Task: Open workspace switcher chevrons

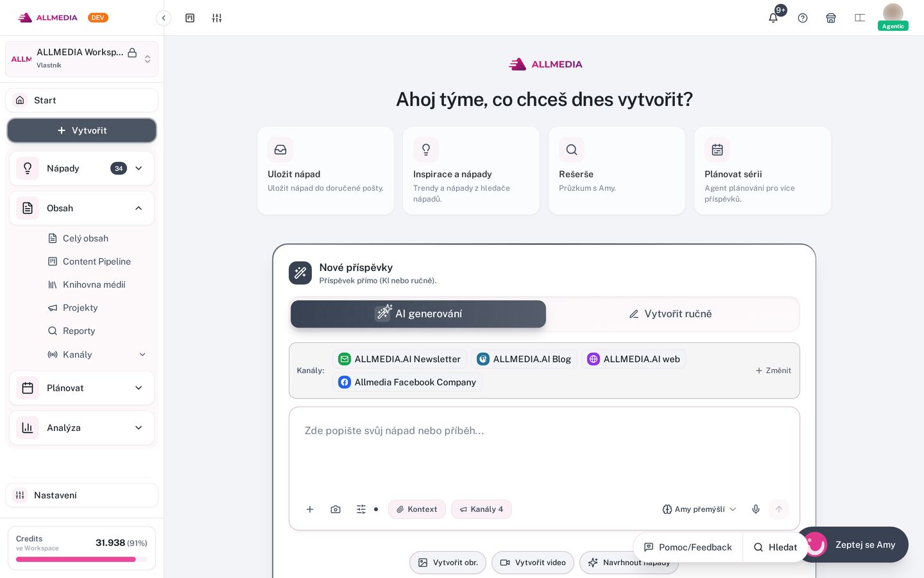Action: 148,59
